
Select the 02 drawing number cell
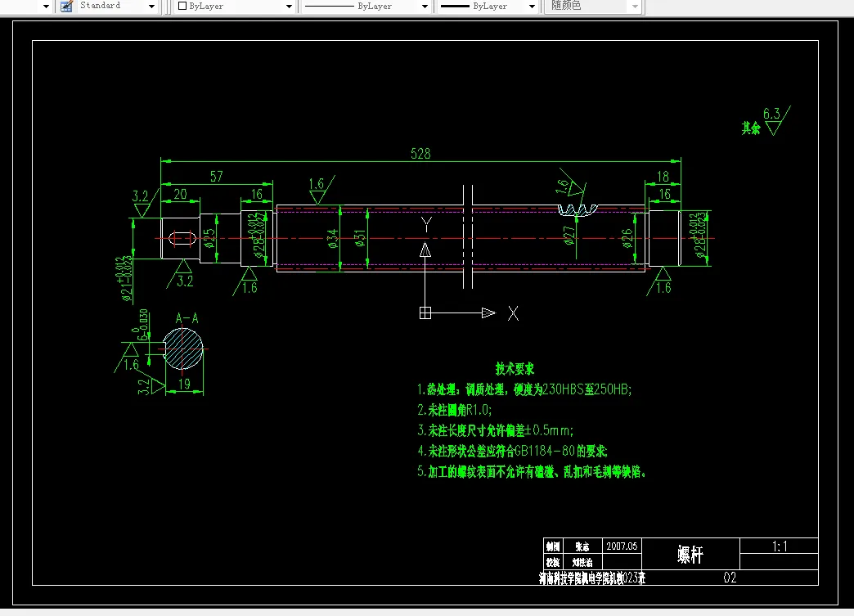pos(730,578)
